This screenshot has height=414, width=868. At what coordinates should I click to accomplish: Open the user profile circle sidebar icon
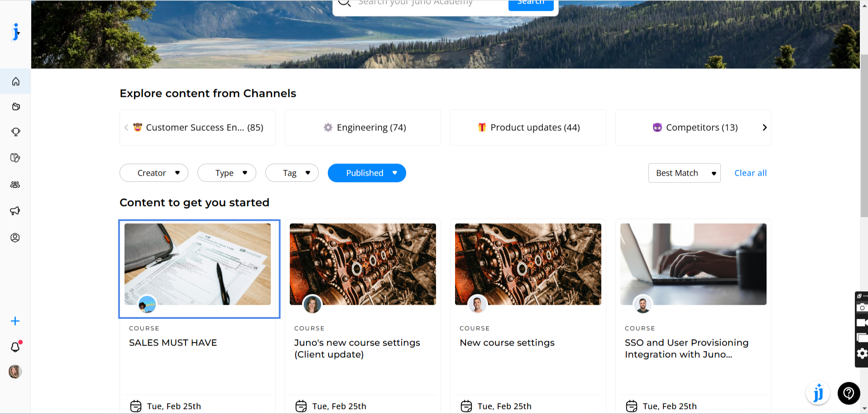[15, 238]
